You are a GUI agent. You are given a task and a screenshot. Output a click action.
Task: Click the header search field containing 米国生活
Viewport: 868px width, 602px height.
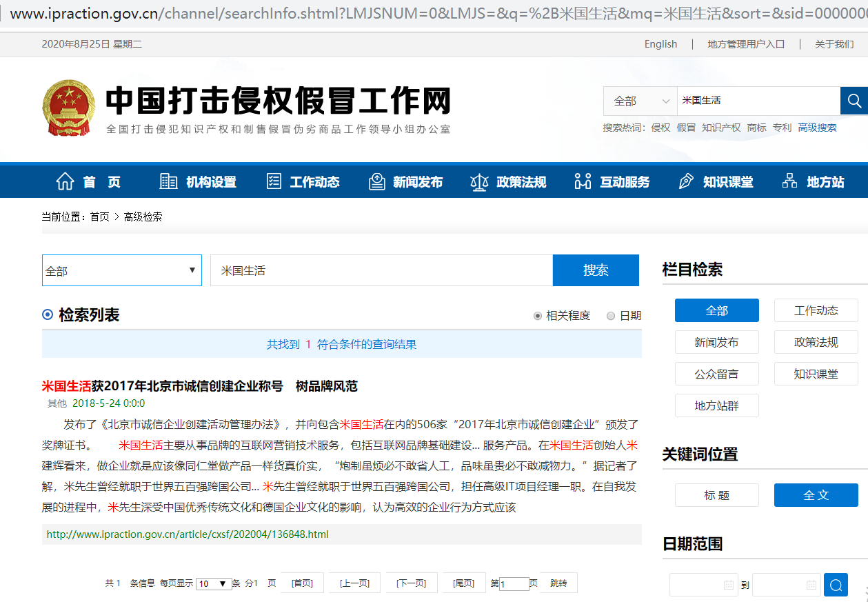pos(758,101)
